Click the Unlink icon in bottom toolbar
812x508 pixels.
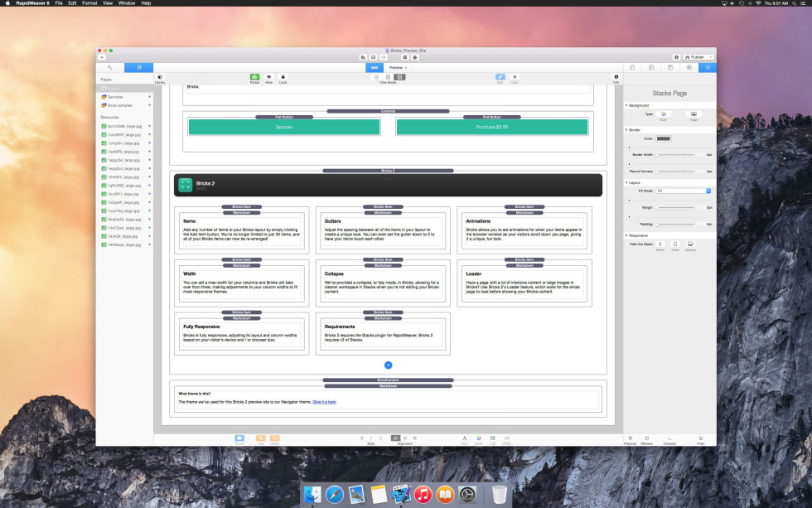[x=274, y=438]
